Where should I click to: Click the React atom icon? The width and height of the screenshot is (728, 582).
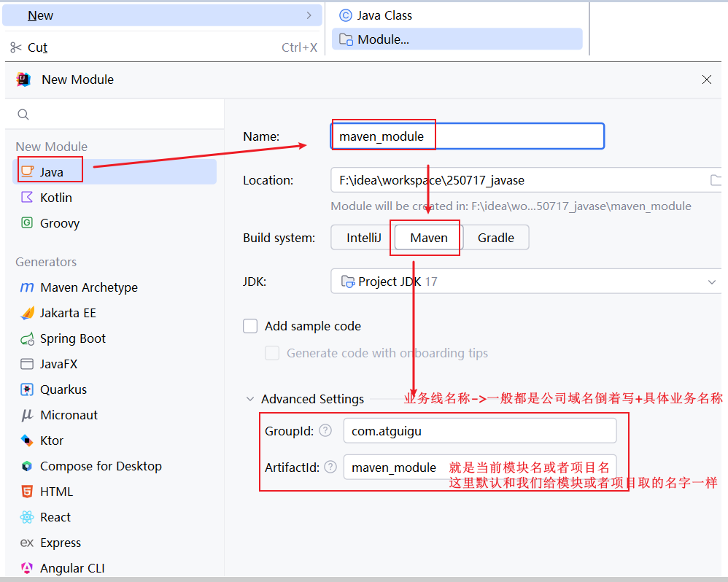click(x=27, y=517)
